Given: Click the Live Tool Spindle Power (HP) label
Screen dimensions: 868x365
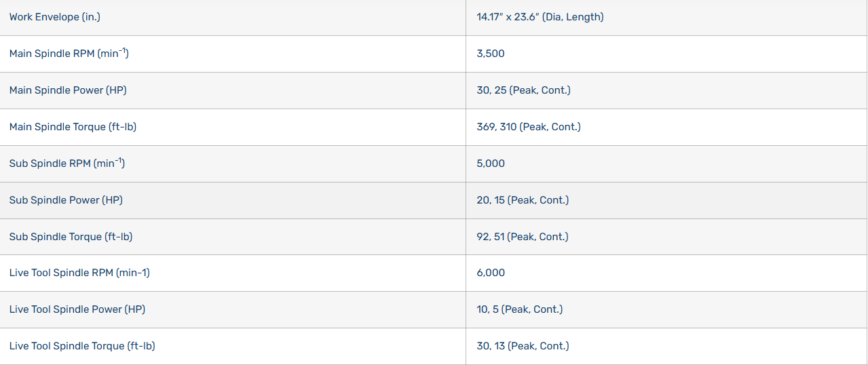Looking at the screenshot, I should pyautogui.click(x=77, y=309).
